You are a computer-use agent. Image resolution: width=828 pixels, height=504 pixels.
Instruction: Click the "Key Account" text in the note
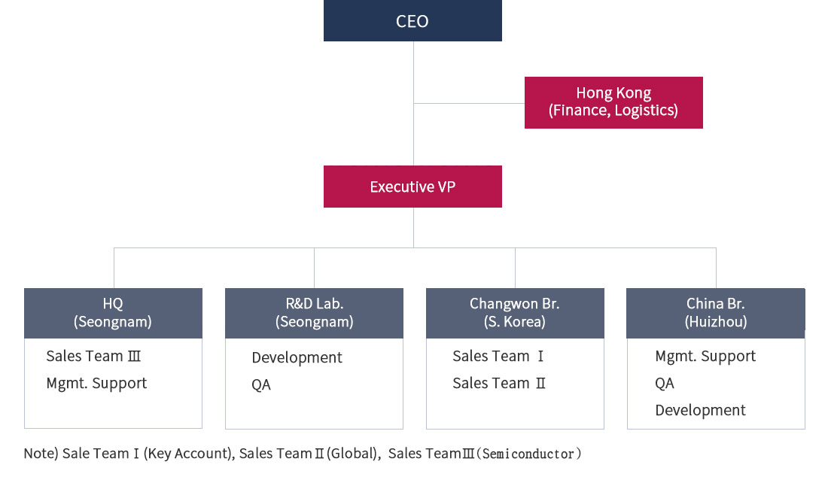188,454
